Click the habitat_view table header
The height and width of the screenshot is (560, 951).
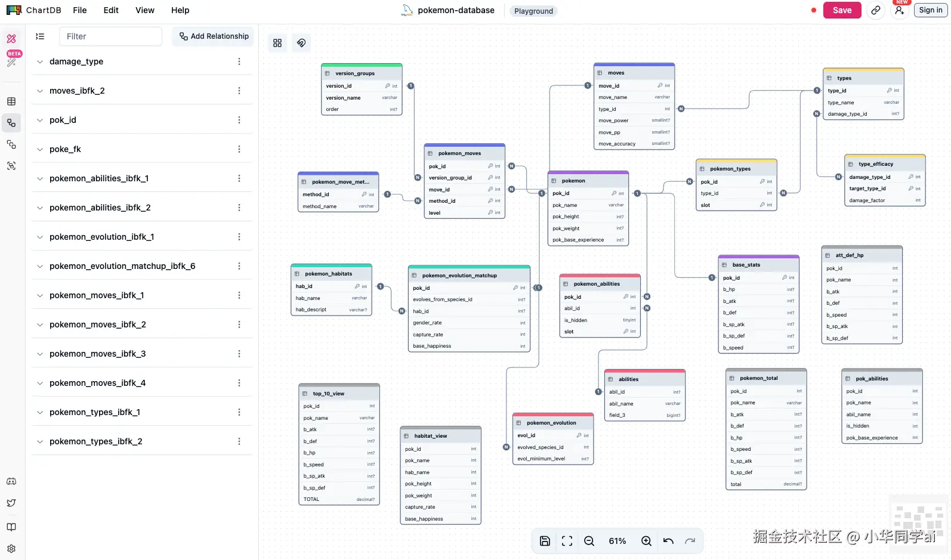pyautogui.click(x=440, y=436)
